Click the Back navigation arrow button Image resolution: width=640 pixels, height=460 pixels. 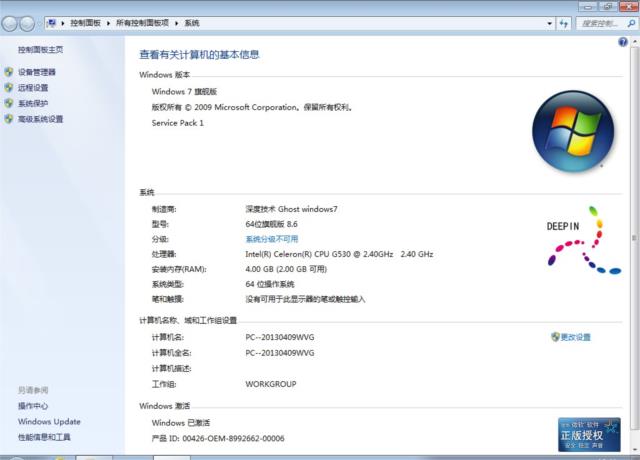(x=12, y=22)
